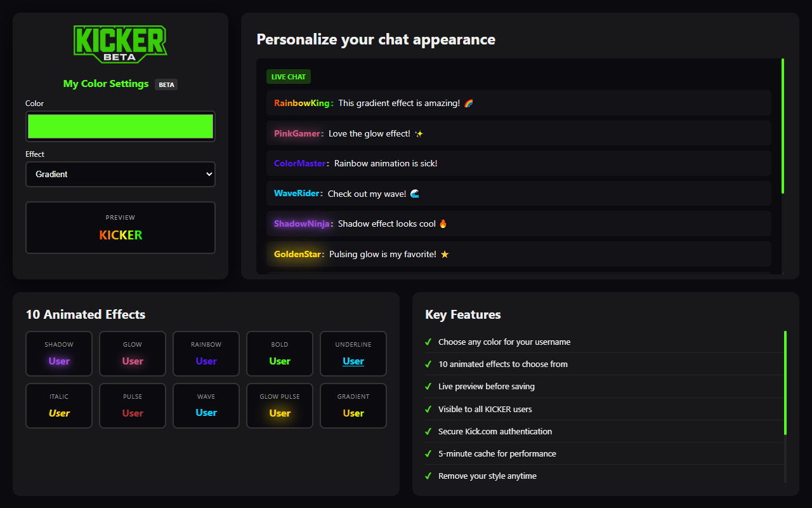Click the 'Key Features' heading

(463, 314)
